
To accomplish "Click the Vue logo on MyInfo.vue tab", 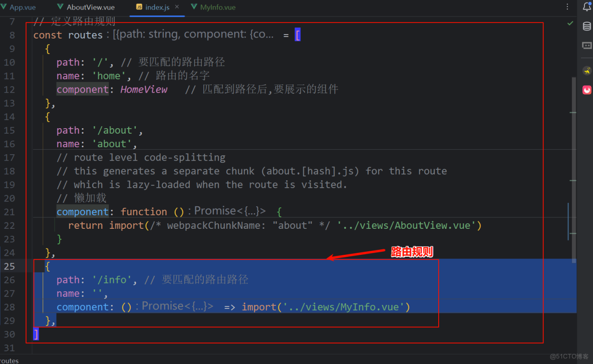I will [194, 7].
